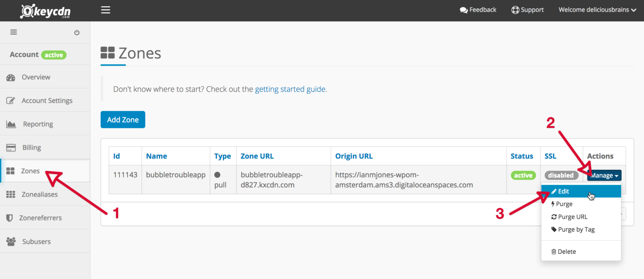644x279 pixels.
Task: Open the Manage dropdown for bubbletroubleapp
Action: (604, 176)
